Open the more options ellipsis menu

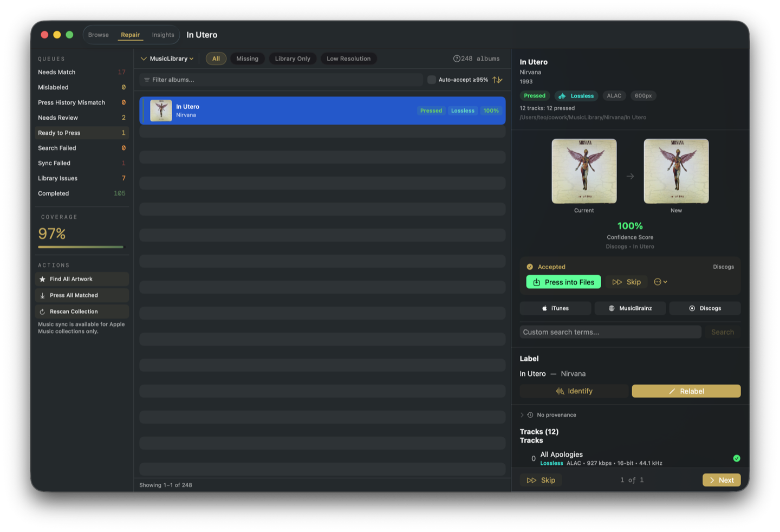(x=660, y=282)
